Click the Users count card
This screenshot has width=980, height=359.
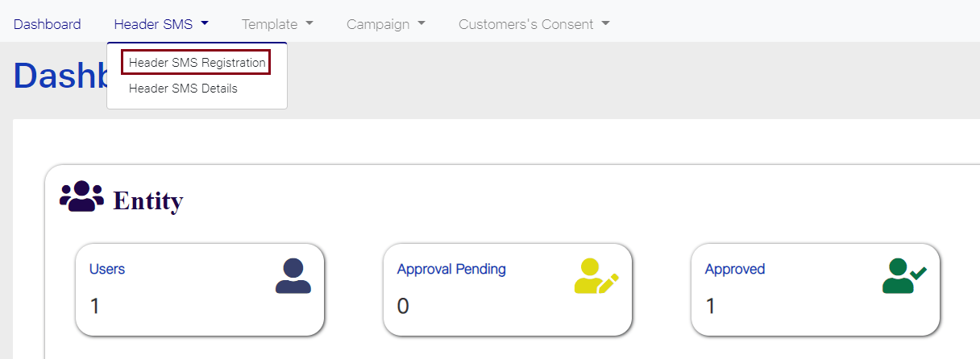(x=200, y=290)
